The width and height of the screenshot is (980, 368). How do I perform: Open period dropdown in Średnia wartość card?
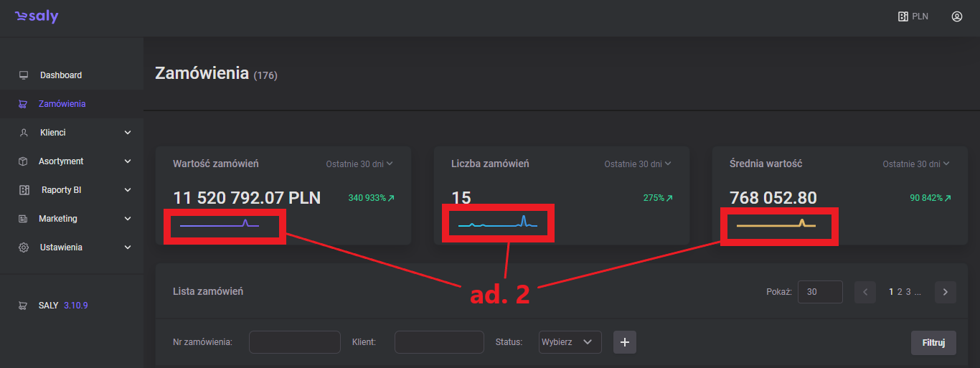pos(916,164)
